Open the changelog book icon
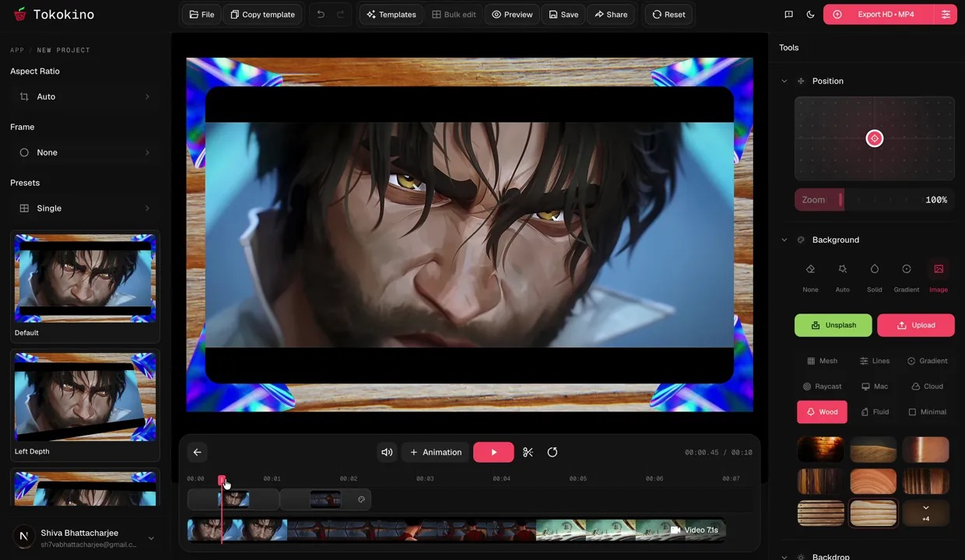The image size is (965, 560). 788,14
